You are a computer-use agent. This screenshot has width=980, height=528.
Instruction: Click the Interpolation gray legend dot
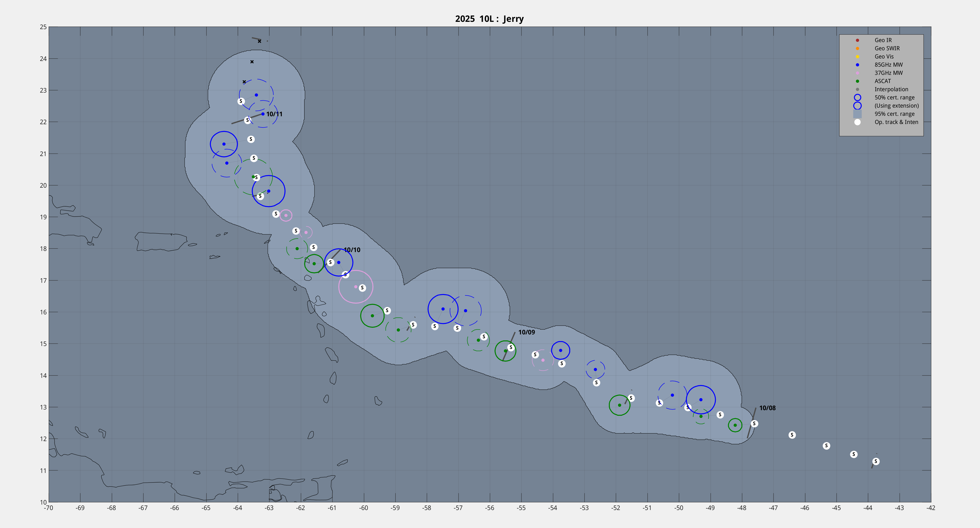[857, 89]
